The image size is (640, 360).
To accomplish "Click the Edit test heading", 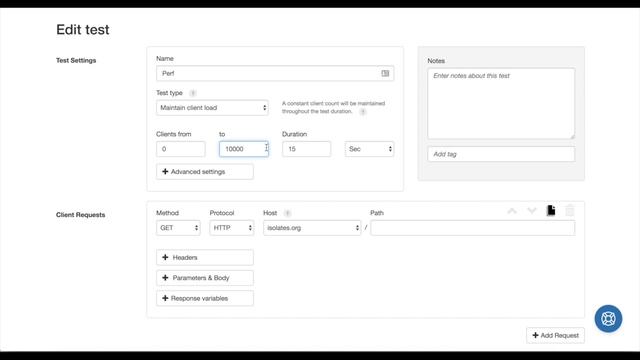I will click(x=83, y=30).
